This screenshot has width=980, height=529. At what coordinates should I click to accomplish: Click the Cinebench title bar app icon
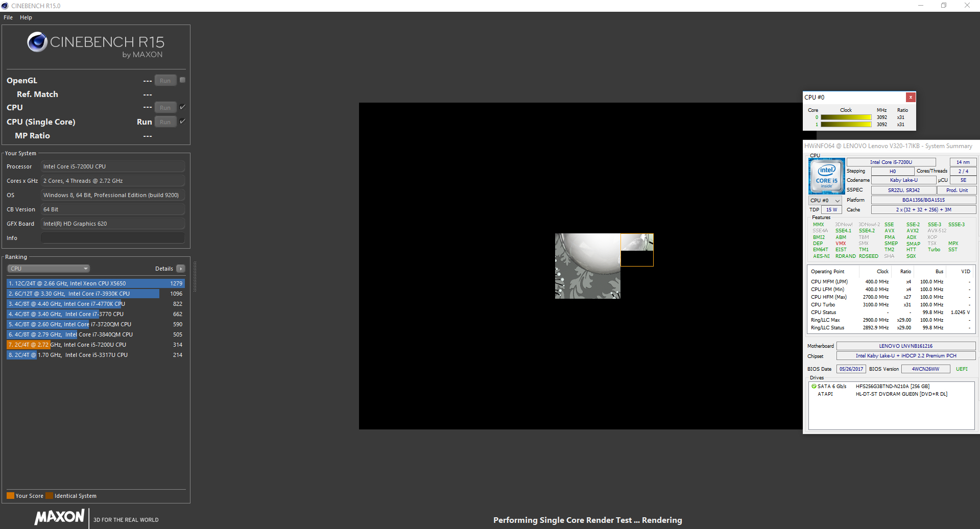point(5,6)
